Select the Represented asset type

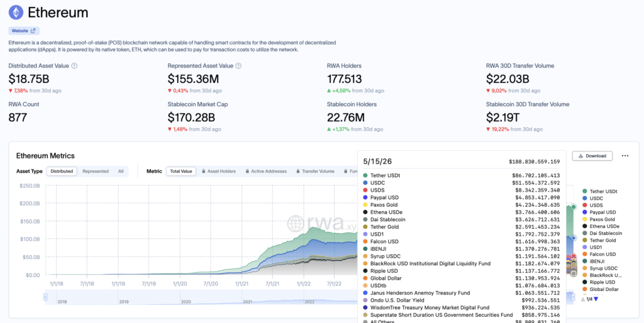click(96, 171)
